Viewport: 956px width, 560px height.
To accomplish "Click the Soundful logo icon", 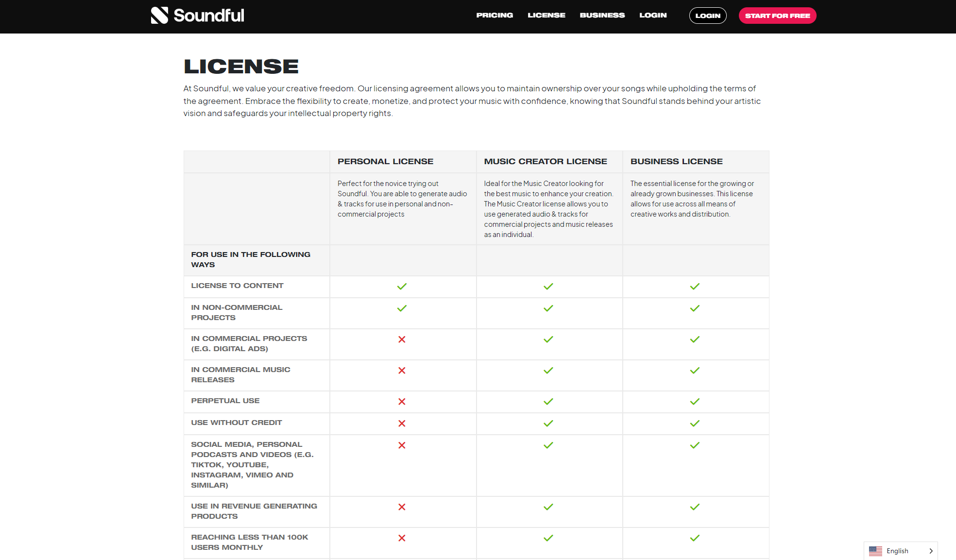I will click(159, 16).
